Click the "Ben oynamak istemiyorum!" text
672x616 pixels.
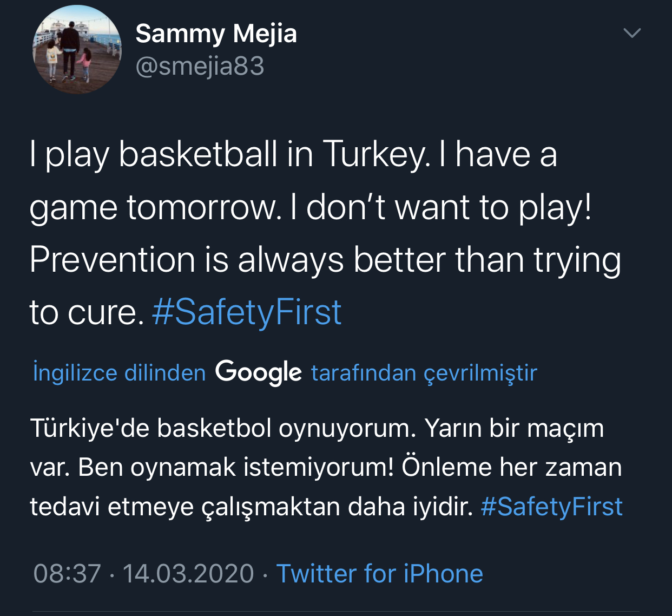click(235, 468)
